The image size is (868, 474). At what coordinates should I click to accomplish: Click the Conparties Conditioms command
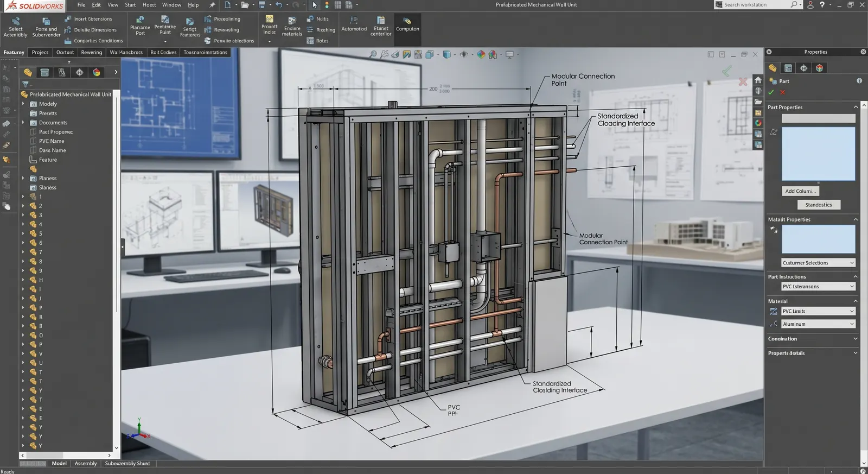point(94,41)
